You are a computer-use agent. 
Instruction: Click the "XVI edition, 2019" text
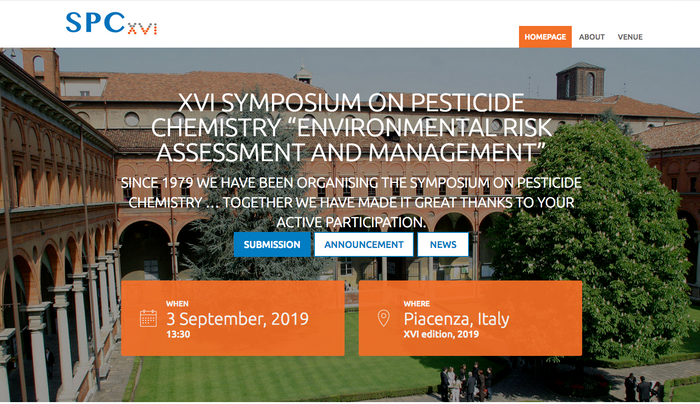click(x=443, y=335)
